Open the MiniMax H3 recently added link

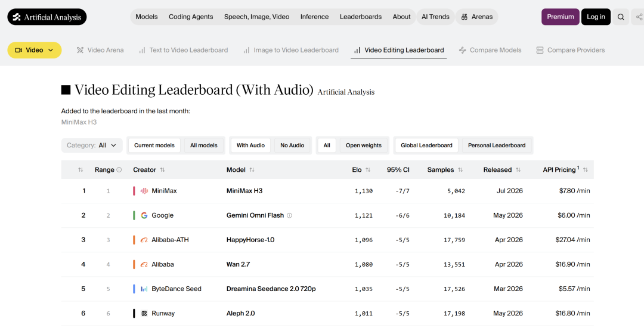(x=79, y=122)
